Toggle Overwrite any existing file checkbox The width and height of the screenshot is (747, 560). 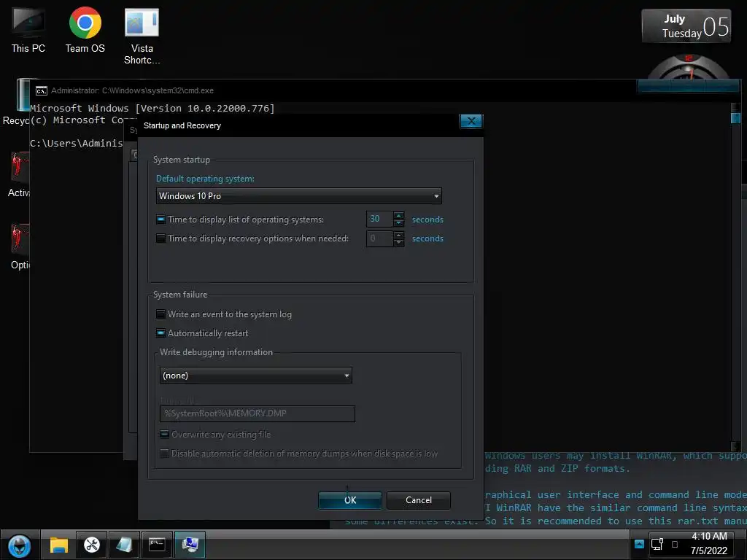tap(164, 435)
